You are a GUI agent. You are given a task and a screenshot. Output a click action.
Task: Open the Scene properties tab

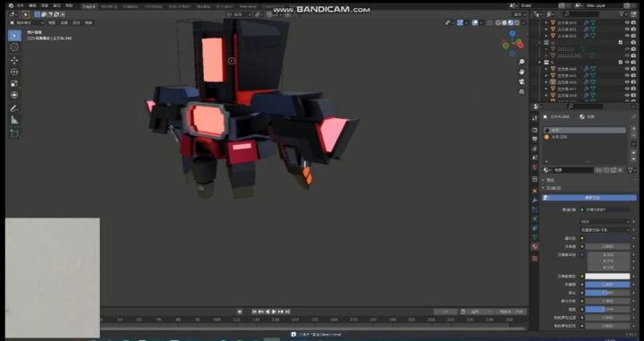coord(534,158)
